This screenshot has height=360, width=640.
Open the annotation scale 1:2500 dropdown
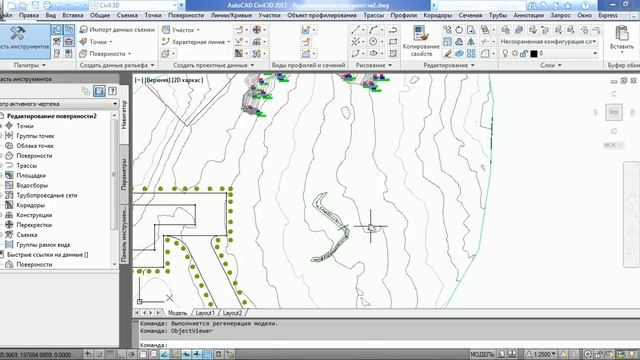[542, 354]
